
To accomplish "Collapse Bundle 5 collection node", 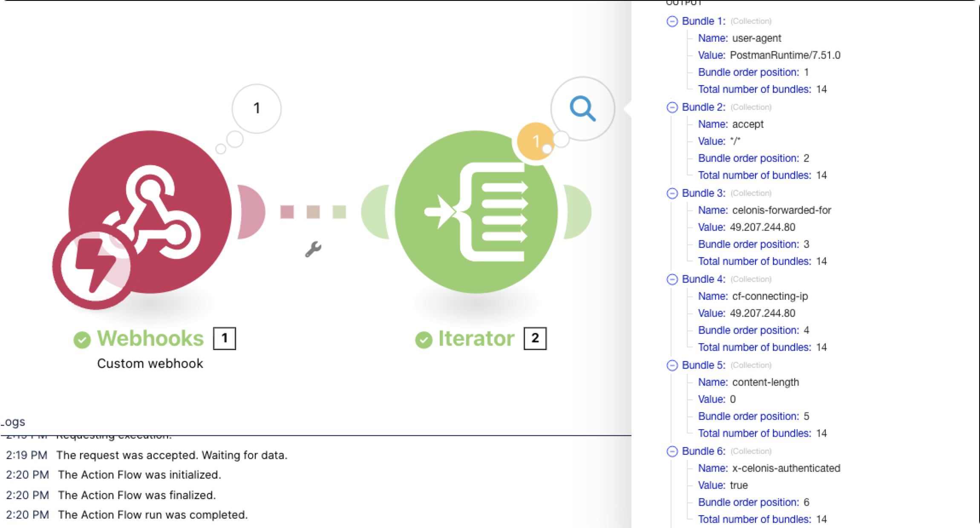I will tap(672, 365).
